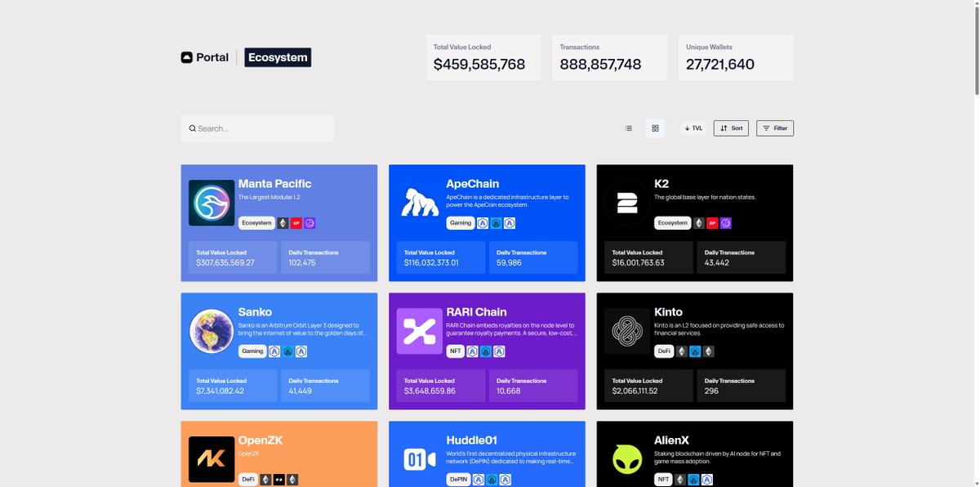980x487 pixels.
Task: Open the RARI Chain card title
Action: coord(477,312)
